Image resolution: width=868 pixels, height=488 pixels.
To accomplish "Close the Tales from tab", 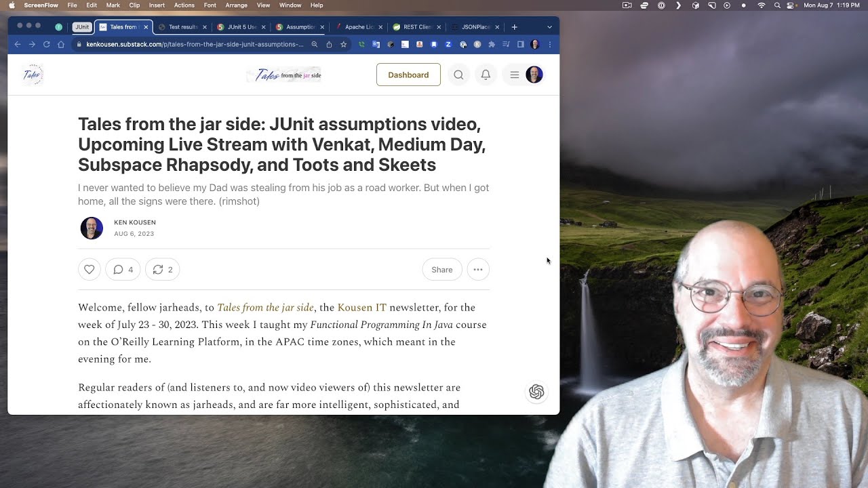I will click(x=146, y=27).
